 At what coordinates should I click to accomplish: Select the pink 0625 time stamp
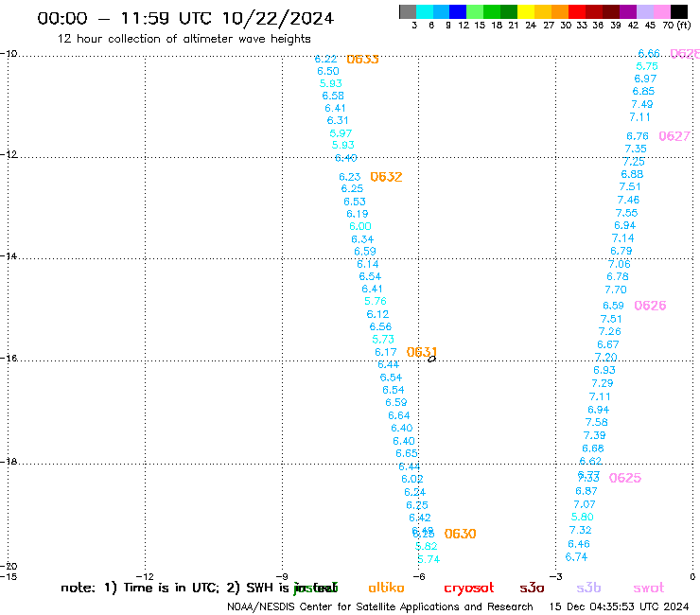pos(625,478)
